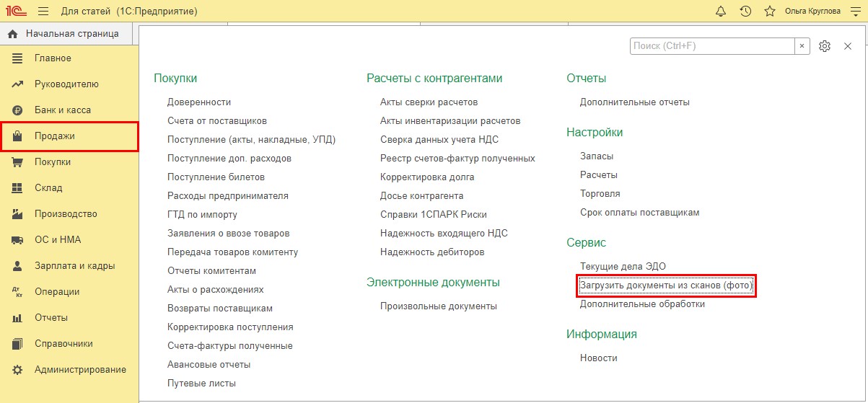This screenshot has width=868, height=403.
Task: Open Расходы предпринимателя
Action: 228,196
